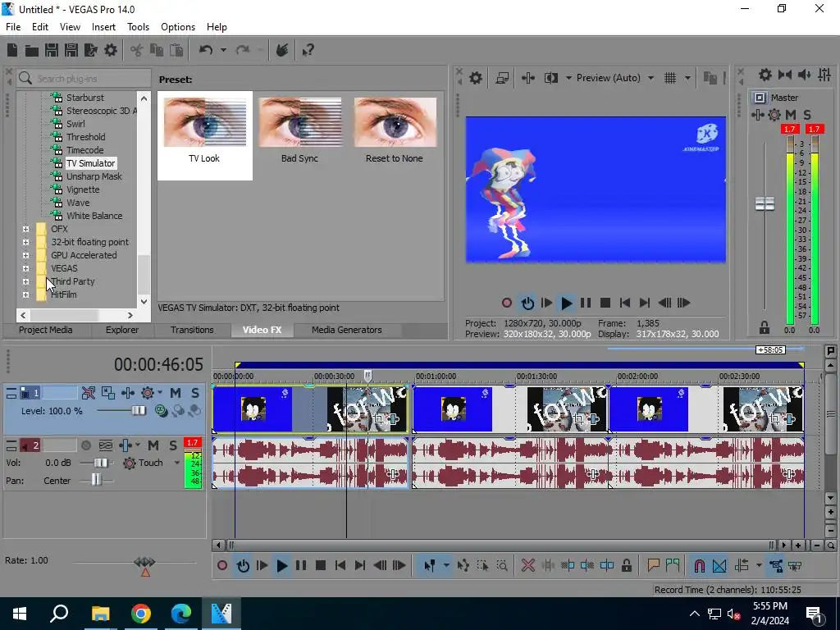Select the Envelope Edit tool
This screenshot has height=630, width=840.
click(x=463, y=566)
